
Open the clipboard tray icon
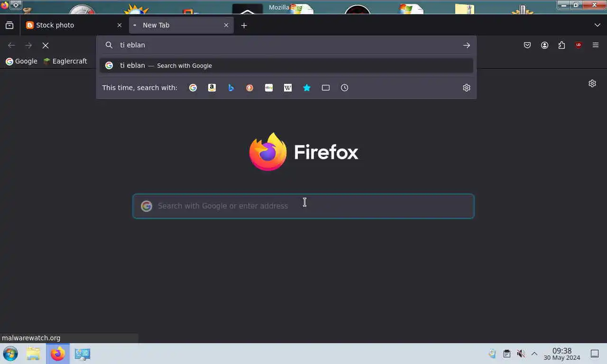coord(507,354)
